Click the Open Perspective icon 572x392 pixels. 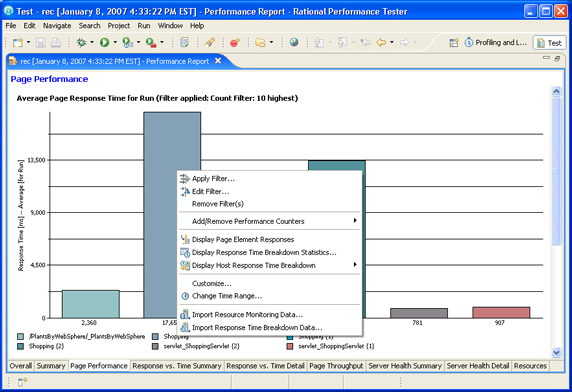(454, 43)
